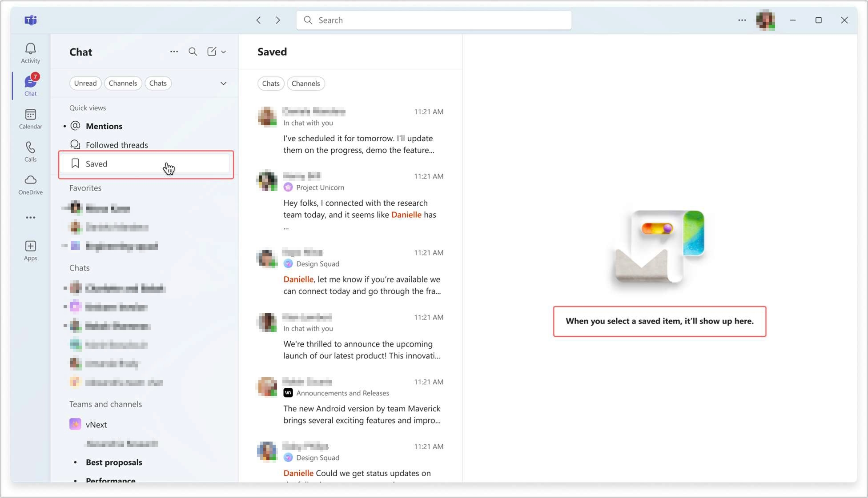
Task: Open Best proposals channel
Action: pos(114,462)
